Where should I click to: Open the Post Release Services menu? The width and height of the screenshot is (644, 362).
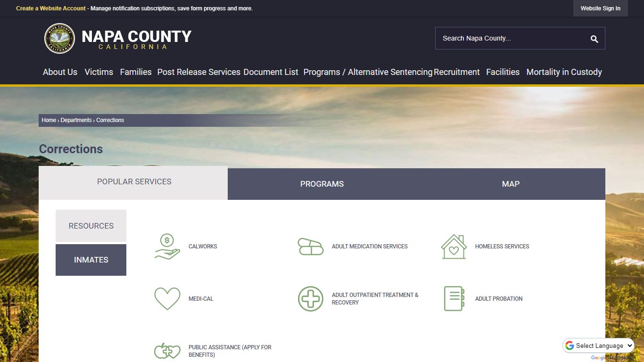pyautogui.click(x=199, y=72)
